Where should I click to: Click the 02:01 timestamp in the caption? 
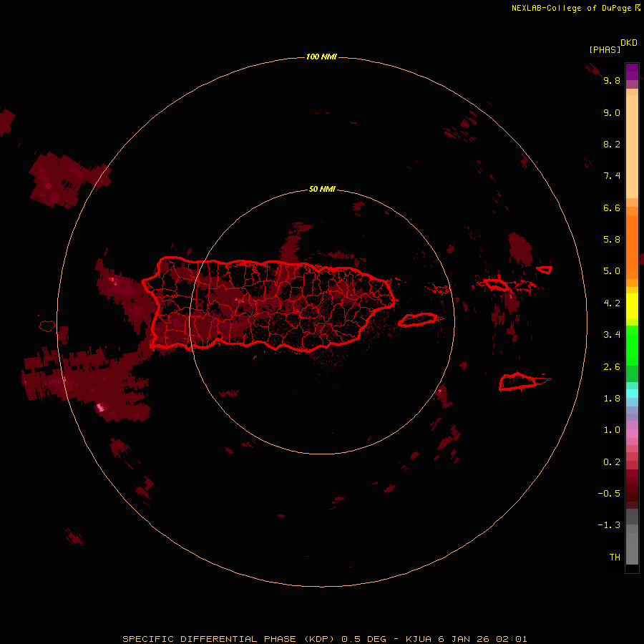[512, 639]
